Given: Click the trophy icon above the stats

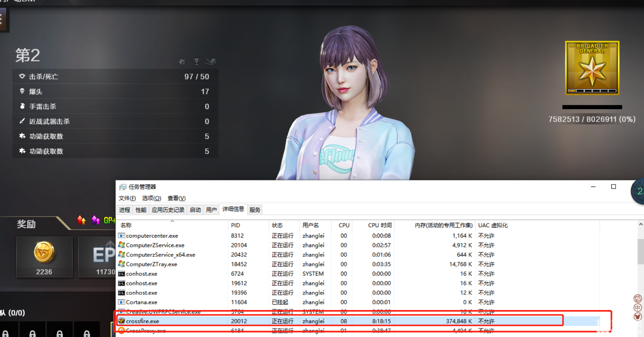Looking at the screenshot, I should point(196,61).
